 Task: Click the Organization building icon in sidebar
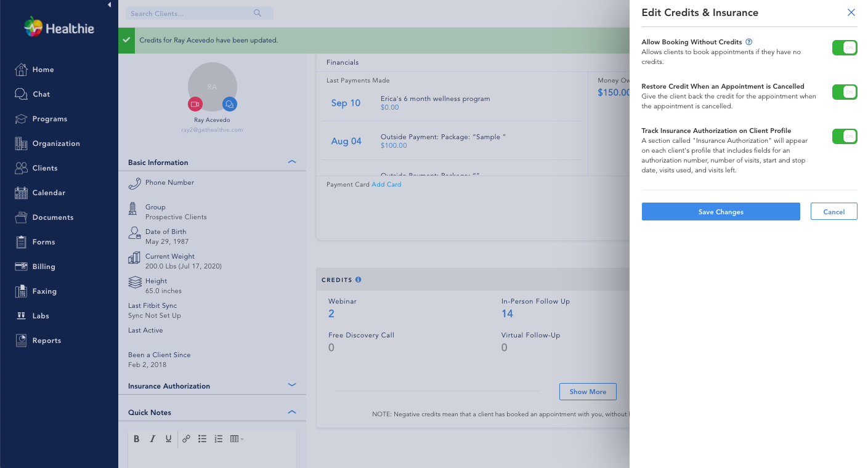pos(21,143)
